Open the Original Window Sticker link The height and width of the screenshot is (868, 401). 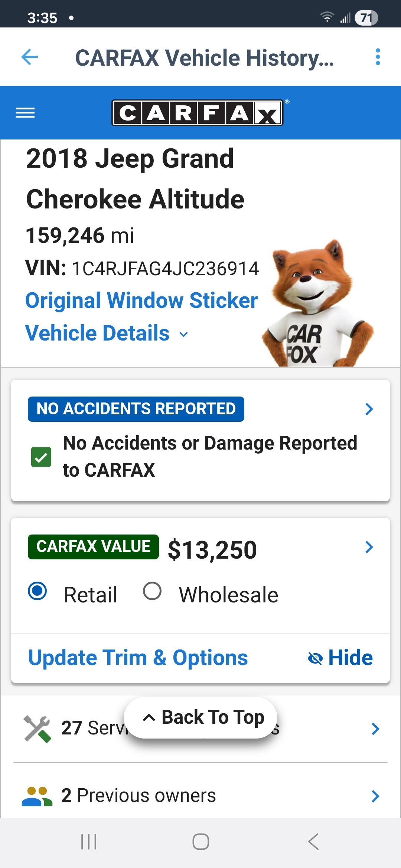(141, 300)
